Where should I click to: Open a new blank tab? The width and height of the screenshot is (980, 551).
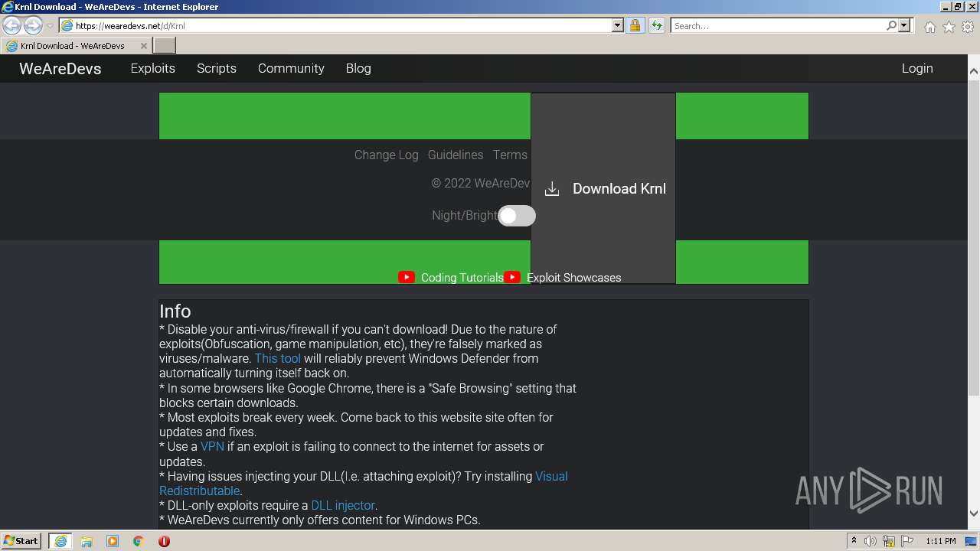165,45
